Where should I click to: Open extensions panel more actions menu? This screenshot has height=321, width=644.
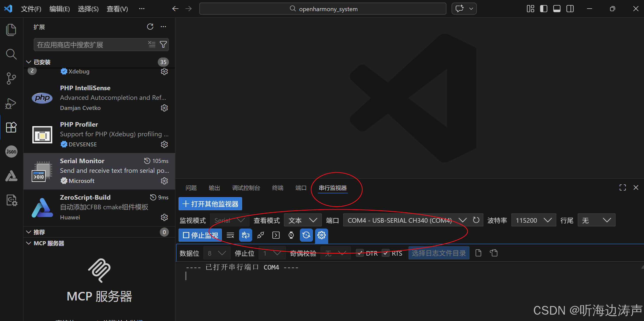pos(163,27)
